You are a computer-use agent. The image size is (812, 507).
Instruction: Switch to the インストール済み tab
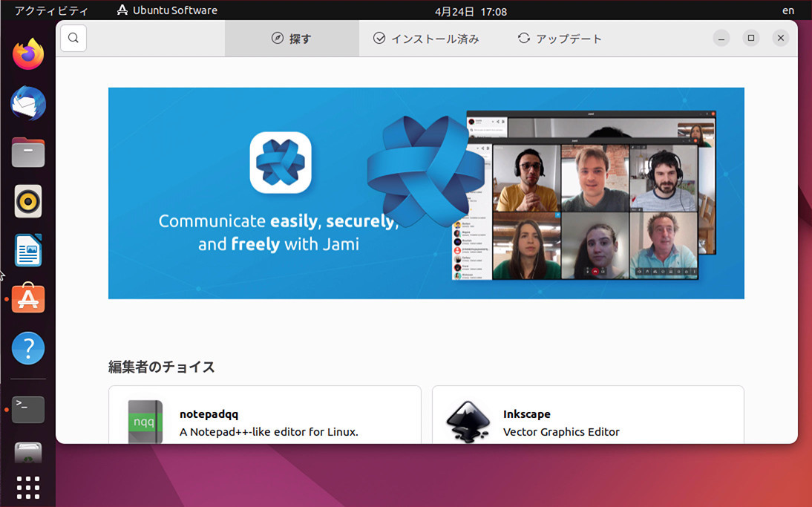pos(426,39)
